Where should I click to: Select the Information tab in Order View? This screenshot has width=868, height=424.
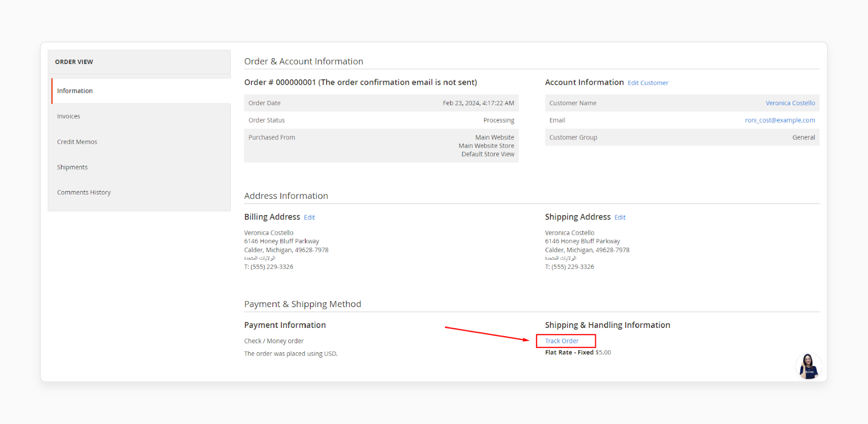(141, 91)
